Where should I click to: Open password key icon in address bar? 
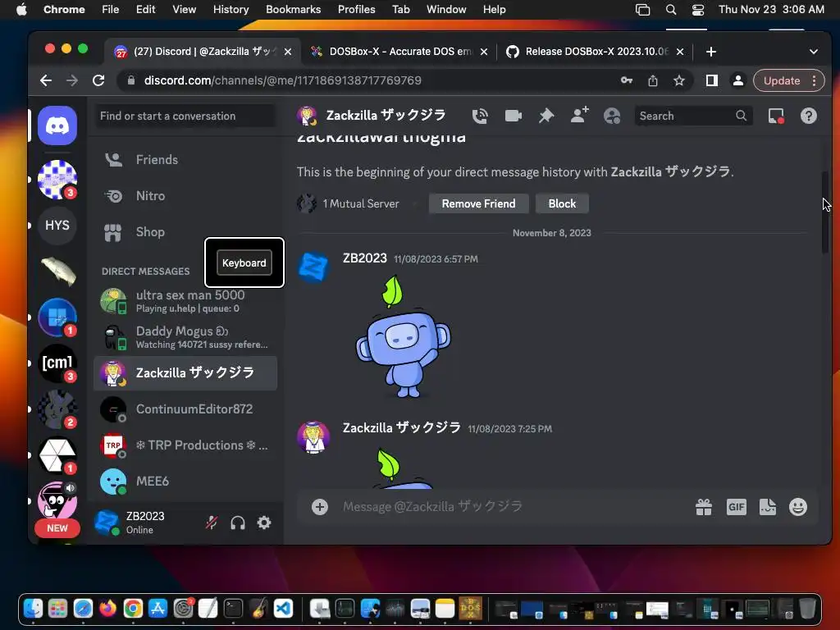626,81
